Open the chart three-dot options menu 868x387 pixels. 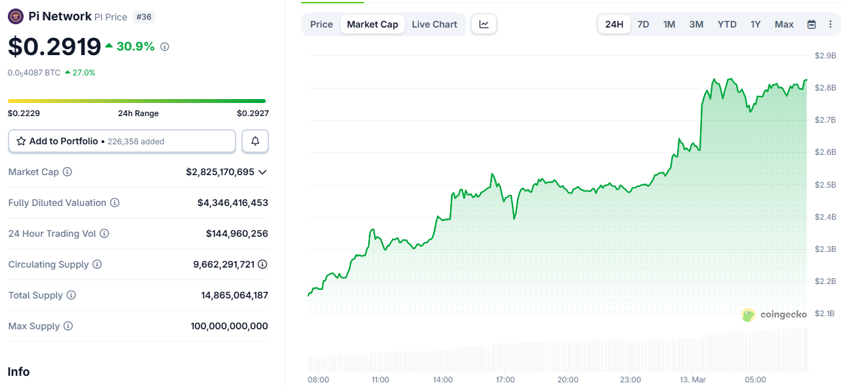pyautogui.click(x=830, y=24)
